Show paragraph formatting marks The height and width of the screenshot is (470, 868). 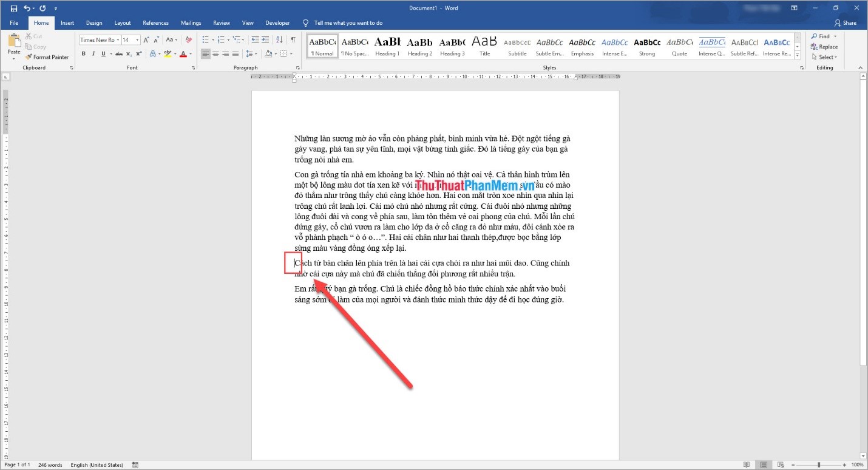(291, 40)
